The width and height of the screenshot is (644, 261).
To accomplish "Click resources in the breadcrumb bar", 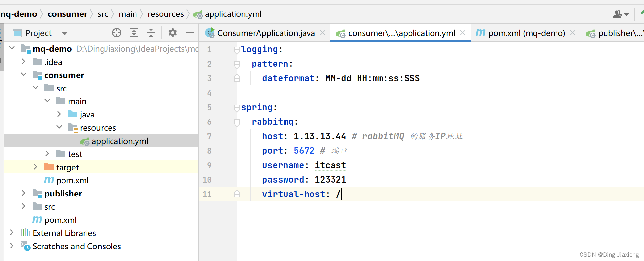I will coord(166,14).
